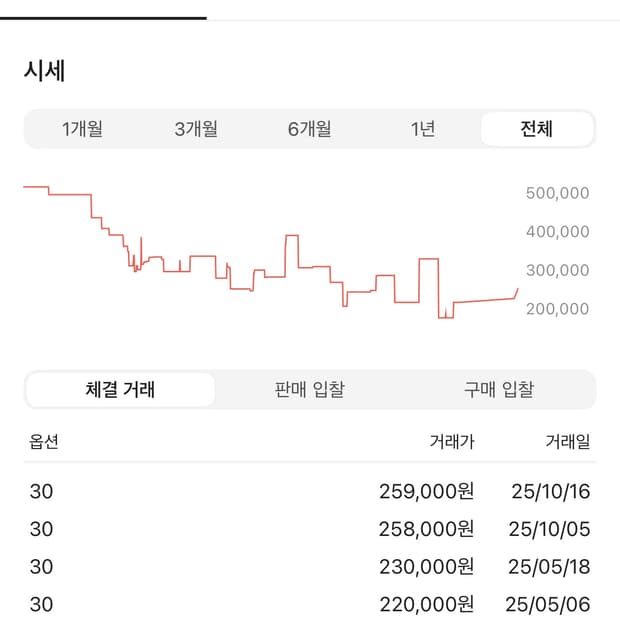The width and height of the screenshot is (620, 620).
Task: Tap the 220,000원 transaction price
Action: pyautogui.click(x=427, y=605)
